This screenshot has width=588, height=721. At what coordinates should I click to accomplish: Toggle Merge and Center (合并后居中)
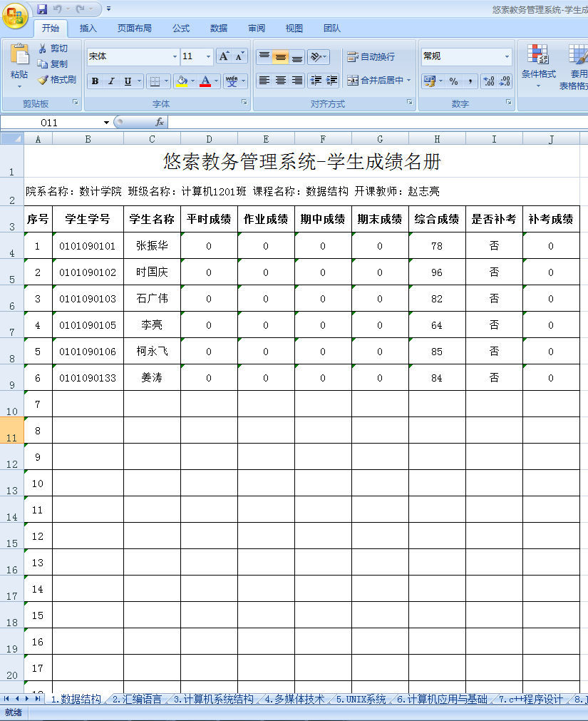(376, 81)
